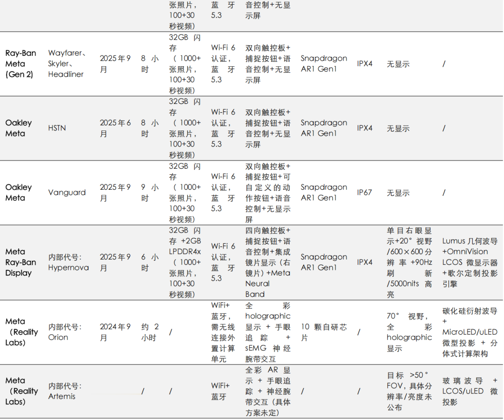
Task: Select the '玻璃波导 + LCOS/uLED 微投影' optics cell
Action: coord(469,391)
